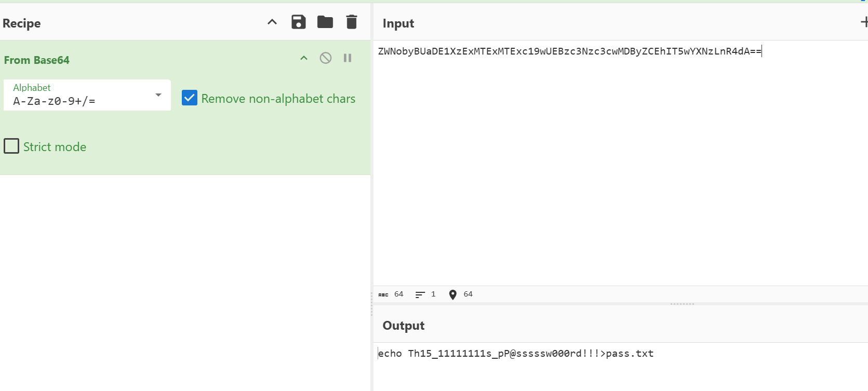Click the add input tab plus icon
The image size is (868, 391).
(x=864, y=22)
